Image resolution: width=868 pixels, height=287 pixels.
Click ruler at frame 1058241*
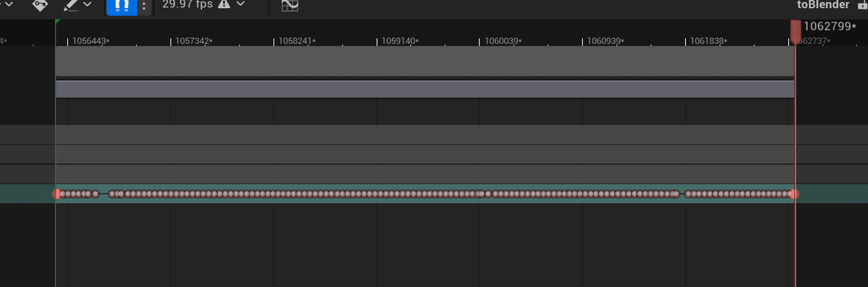[x=297, y=40]
